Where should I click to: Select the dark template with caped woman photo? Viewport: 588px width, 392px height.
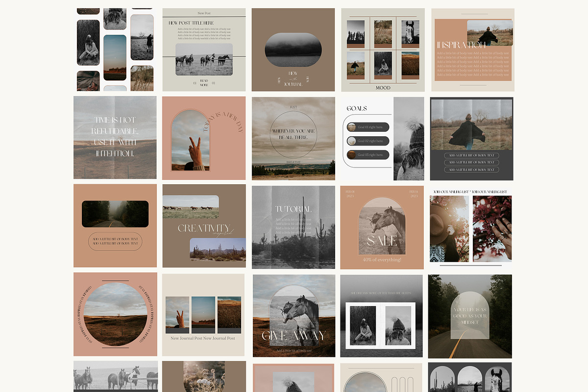point(471,139)
